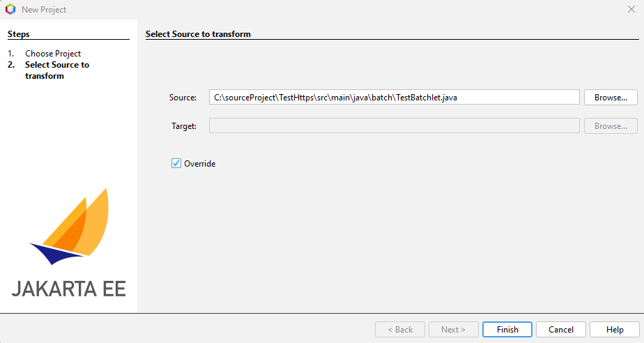The height and width of the screenshot is (343, 644).
Task: Click in the Source path field
Action: (394, 98)
